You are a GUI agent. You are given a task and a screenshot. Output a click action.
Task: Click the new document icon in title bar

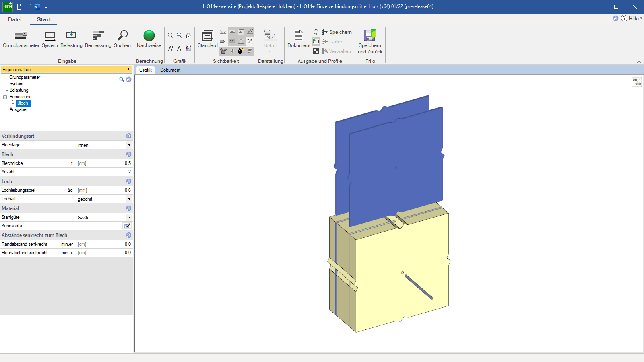pyautogui.click(x=19, y=7)
